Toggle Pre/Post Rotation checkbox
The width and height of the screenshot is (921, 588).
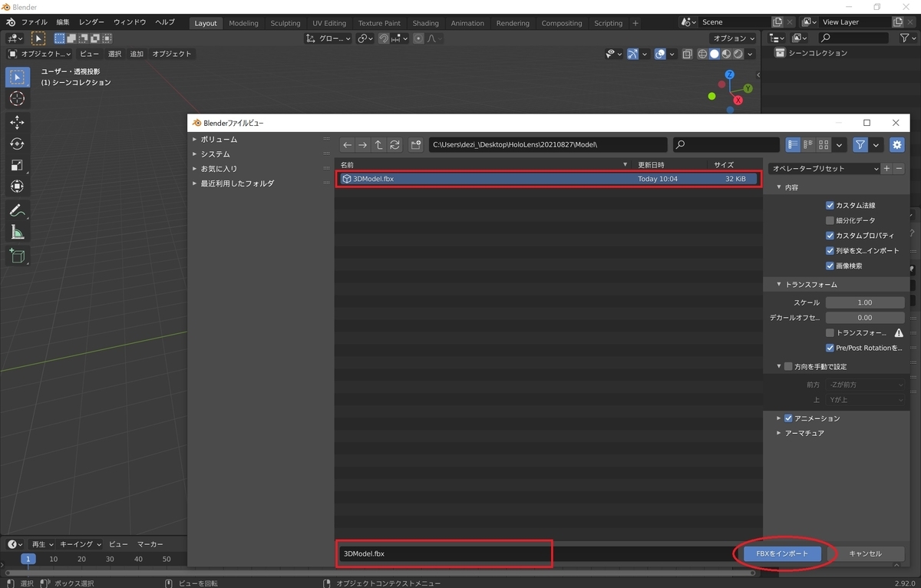click(x=830, y=348)
